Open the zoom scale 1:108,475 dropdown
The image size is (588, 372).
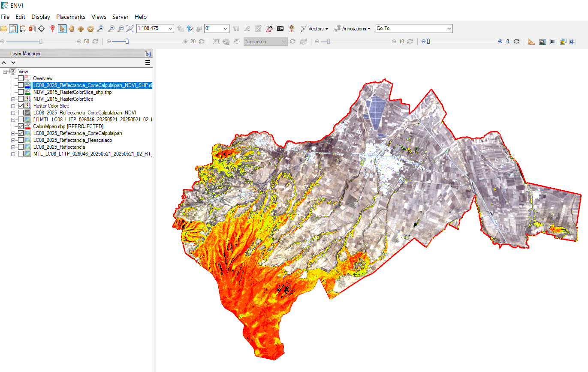tap(170, 29)
